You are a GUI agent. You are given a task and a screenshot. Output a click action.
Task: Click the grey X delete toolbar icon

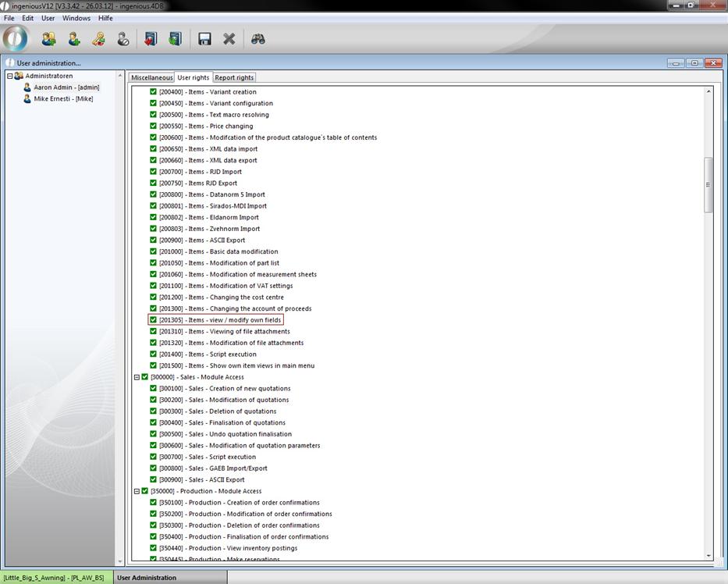click(x=229, y=39)
